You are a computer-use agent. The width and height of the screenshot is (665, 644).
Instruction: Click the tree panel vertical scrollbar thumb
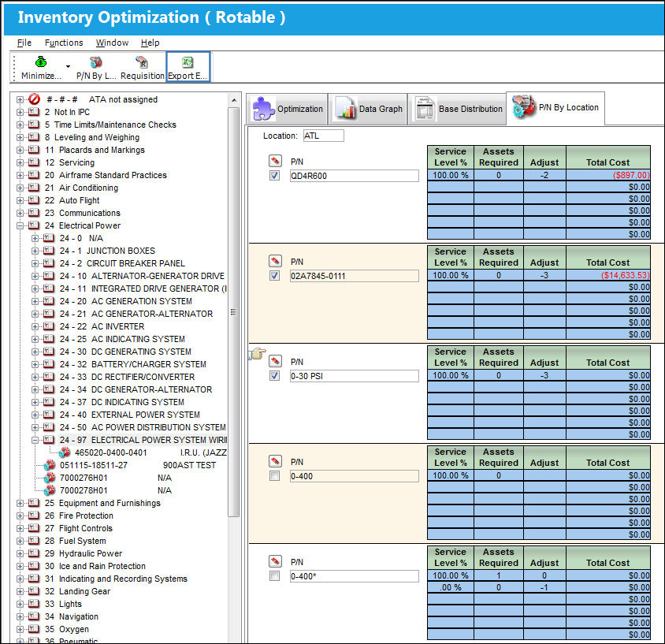[234, 312]
